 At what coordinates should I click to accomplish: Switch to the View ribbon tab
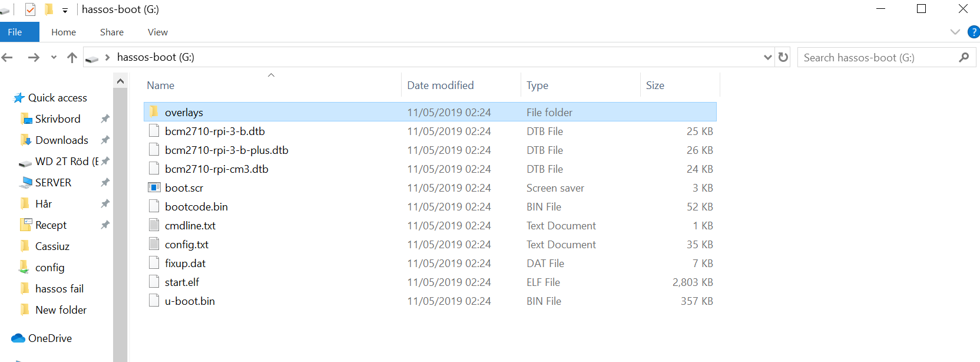[x=157, y=32]
